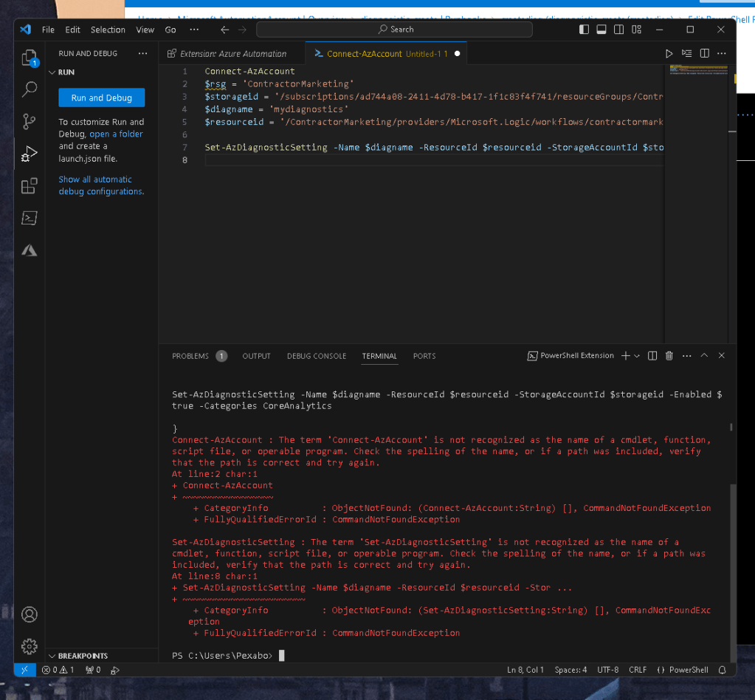Open the overflow menu ellipsis in menu bar
The width and height of the screenshot is (755, 700).
coord(194,30)
